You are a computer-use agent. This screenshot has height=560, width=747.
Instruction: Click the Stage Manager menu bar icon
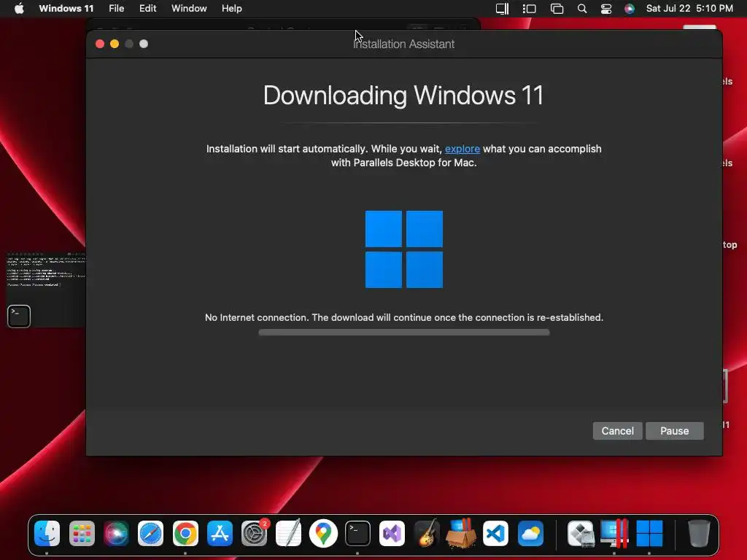tap(530, 9)
